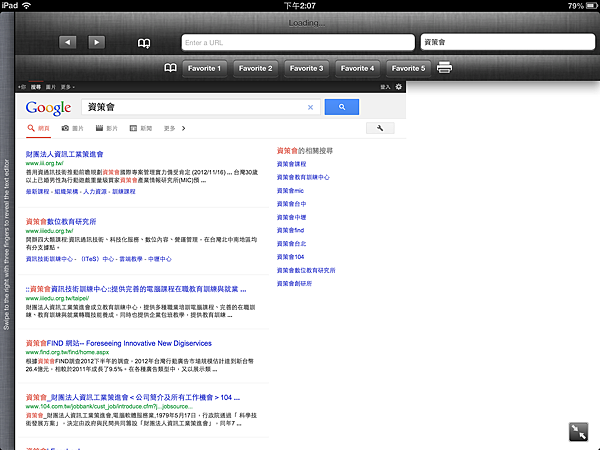
Task: Tap the fullscreen toggle arrows icon
Action: click(x=578, y=432)
